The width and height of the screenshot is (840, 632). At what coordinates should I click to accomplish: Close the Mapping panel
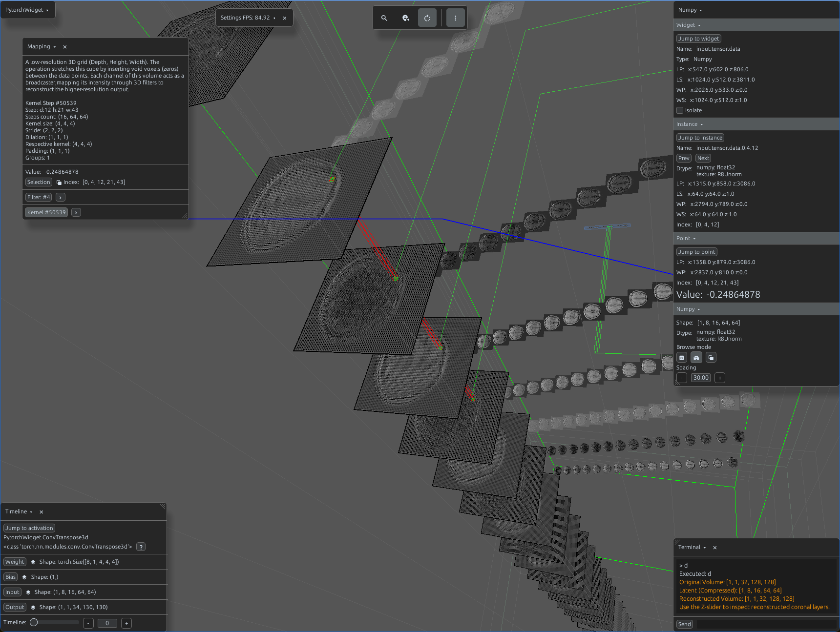[65, 47]
